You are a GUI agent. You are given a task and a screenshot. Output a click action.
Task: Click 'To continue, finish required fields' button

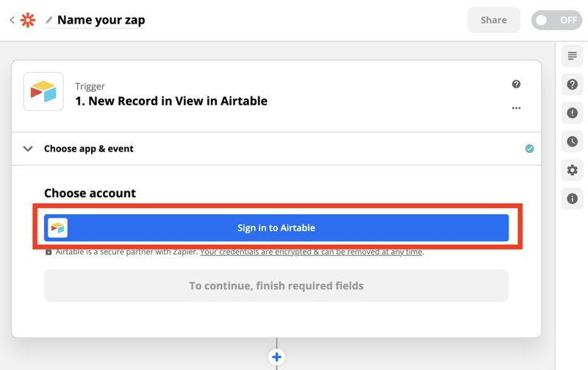click(276, 285)
